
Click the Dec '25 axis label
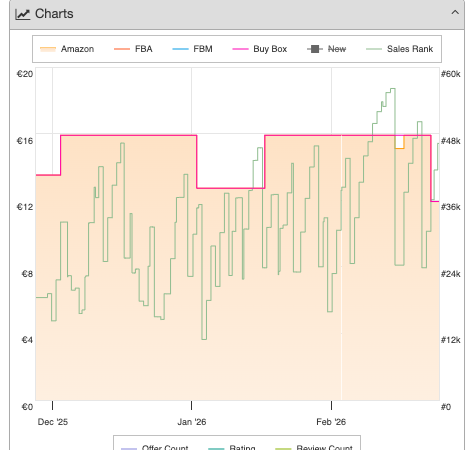[x=53, y=422]
